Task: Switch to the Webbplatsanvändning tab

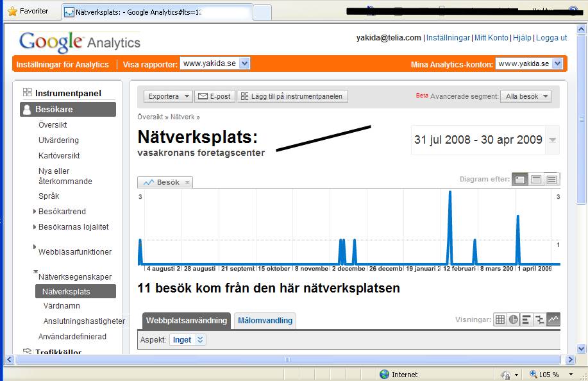Action: [x=187, y=321]
